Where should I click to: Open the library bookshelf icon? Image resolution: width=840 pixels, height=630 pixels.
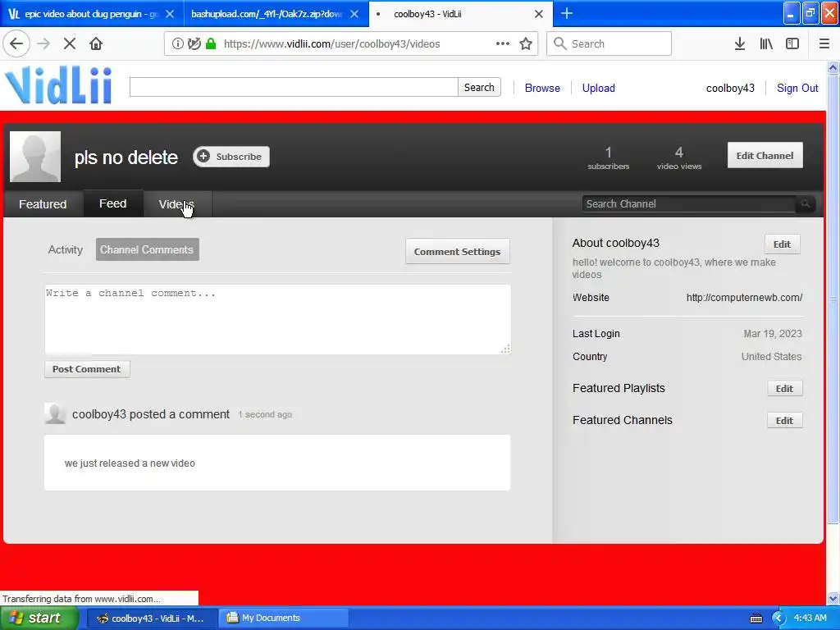tap(766, 43)
